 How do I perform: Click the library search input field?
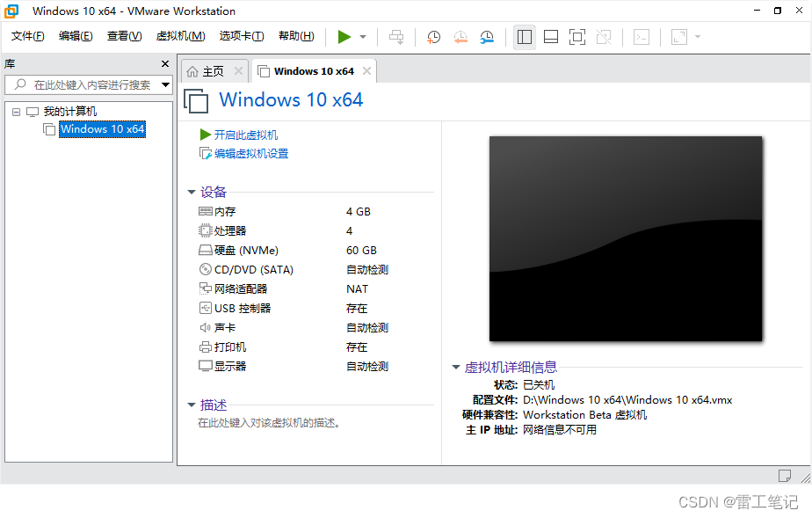(x=89, y=85)
